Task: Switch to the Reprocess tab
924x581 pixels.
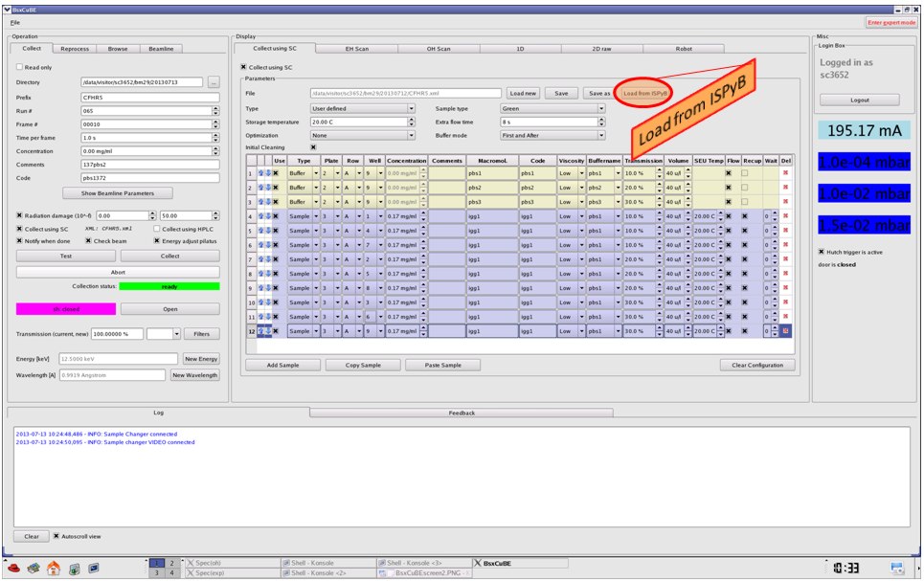Action: click(x=75, y=48)
